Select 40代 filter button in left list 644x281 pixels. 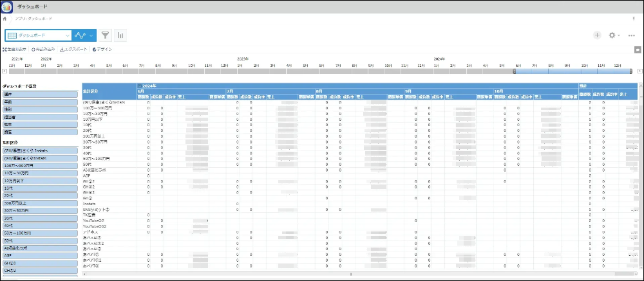coord(40,225)
